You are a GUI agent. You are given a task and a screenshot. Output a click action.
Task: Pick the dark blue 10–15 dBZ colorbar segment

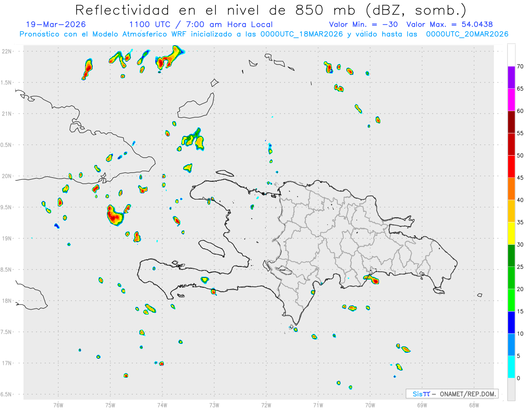pyautogui.click(x=511, y=322)
